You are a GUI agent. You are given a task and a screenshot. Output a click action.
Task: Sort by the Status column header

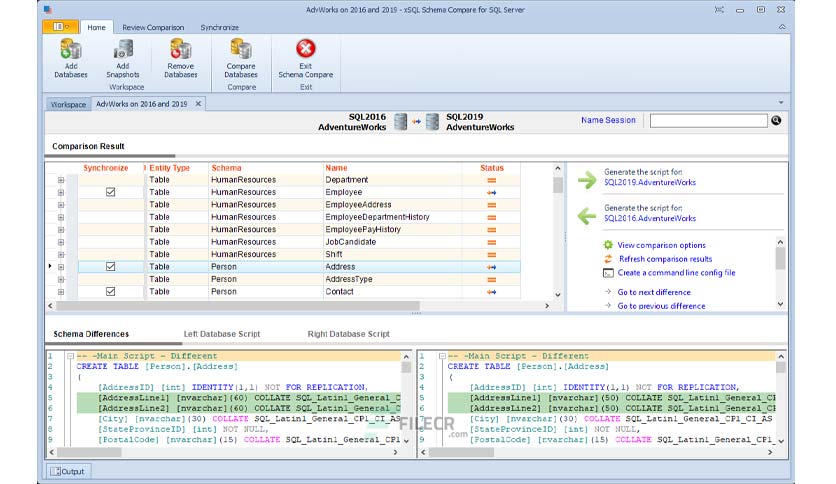(x=492, y=168)
